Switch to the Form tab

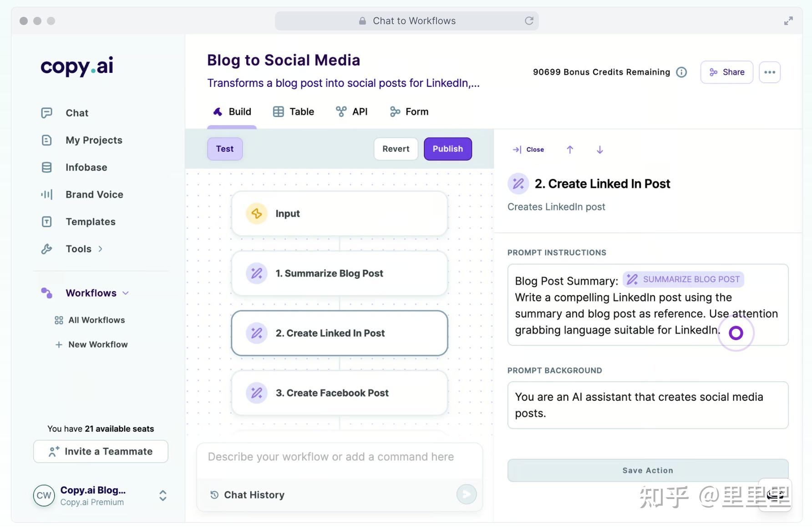(x=409, y=112)
